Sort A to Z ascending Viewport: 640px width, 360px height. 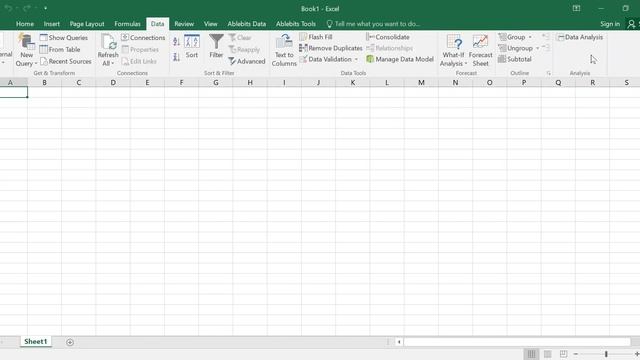(176, 42)
